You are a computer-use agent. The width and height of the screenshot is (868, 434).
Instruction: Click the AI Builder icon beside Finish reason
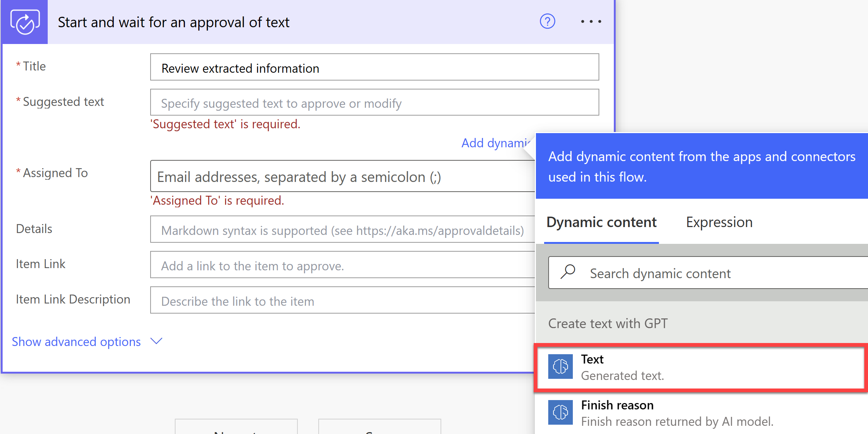561,412
